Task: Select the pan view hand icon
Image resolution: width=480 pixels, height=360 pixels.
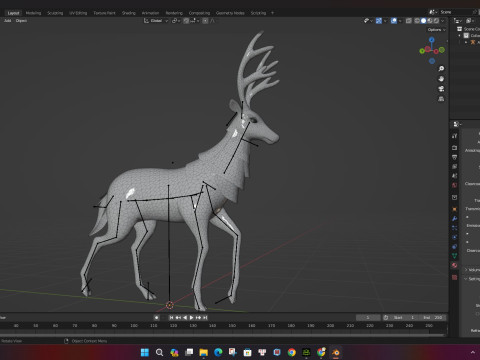Action: [441, 79]
